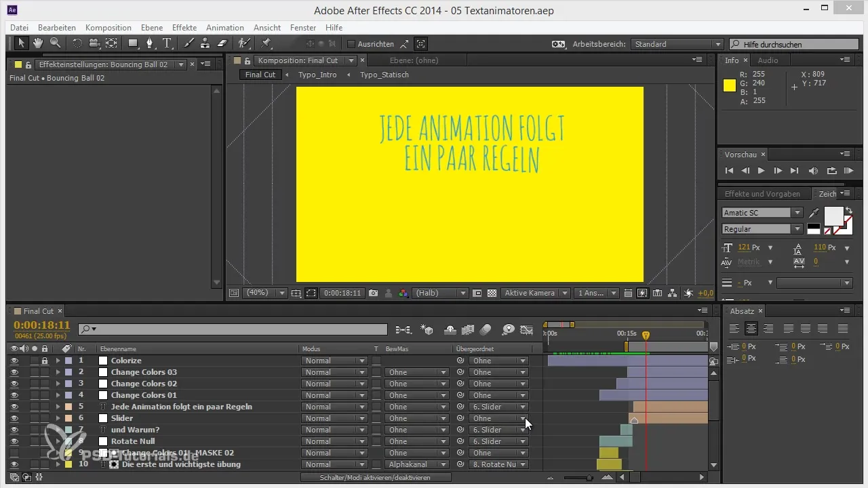
Task: Open the Komposition menu
Action: (108, 28)
